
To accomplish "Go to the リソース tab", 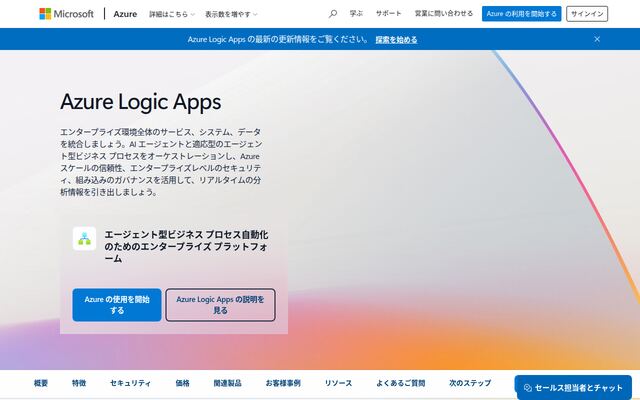I will point(338,383).
